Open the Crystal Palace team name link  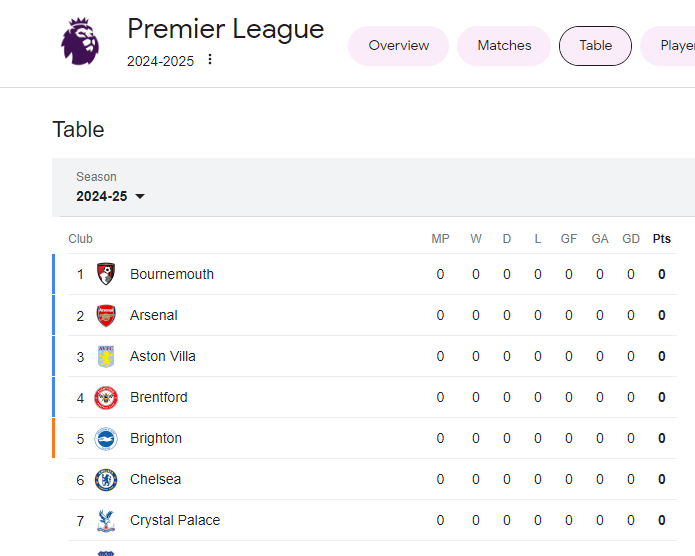175,520
